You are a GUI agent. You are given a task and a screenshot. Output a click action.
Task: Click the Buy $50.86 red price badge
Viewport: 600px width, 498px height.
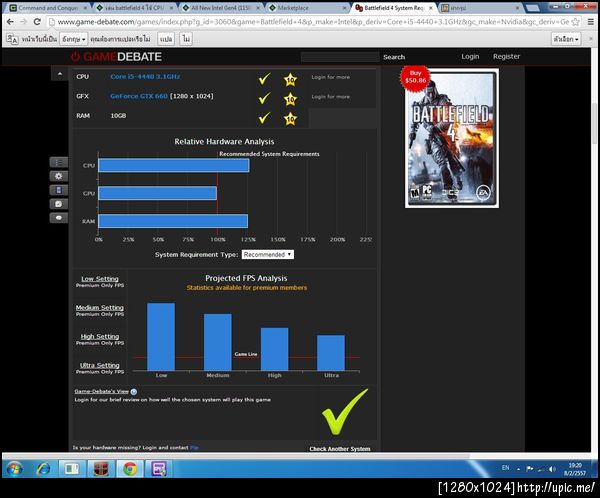pos(415,77)
